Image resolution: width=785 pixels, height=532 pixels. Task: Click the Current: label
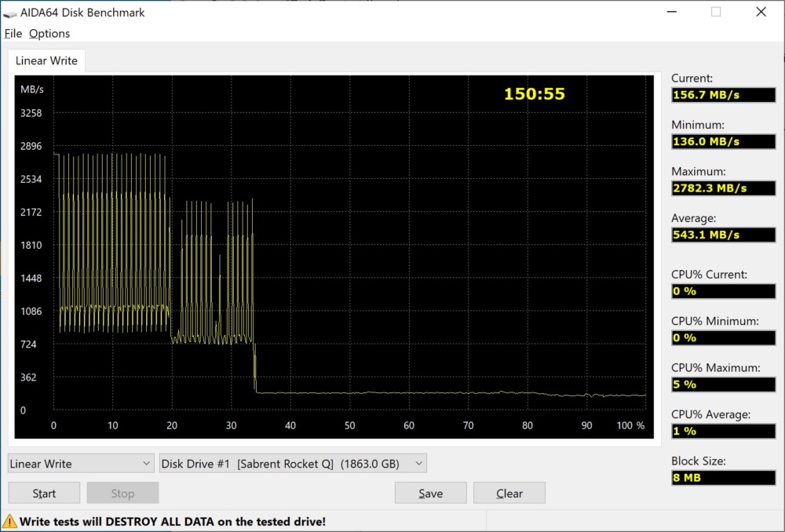click(x=692, y=78)
